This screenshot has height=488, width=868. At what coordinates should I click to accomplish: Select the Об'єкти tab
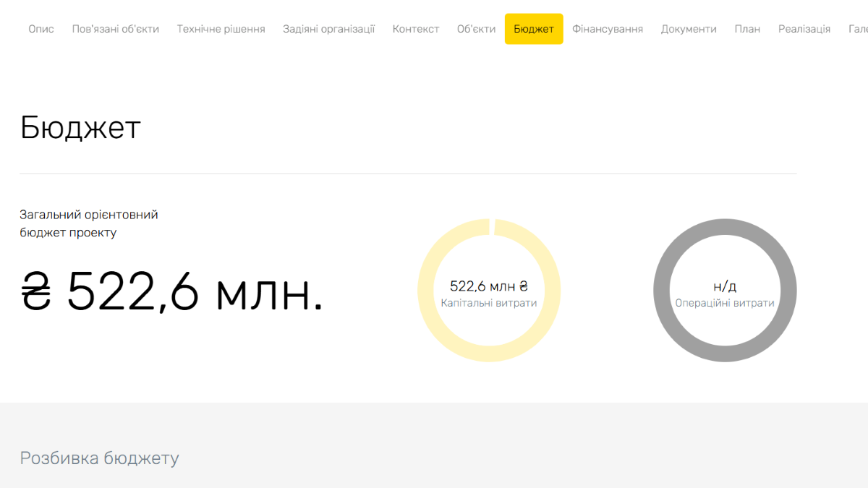476,29
